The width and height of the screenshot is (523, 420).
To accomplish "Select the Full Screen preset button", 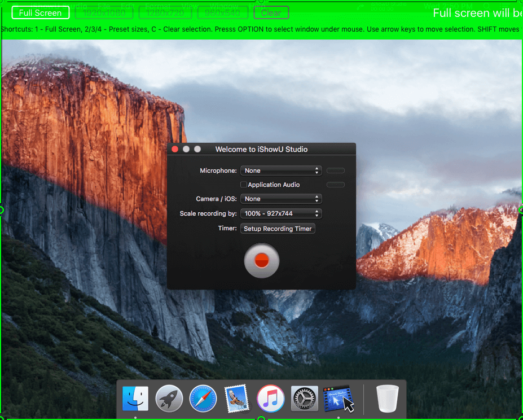I will coord(41,12).
